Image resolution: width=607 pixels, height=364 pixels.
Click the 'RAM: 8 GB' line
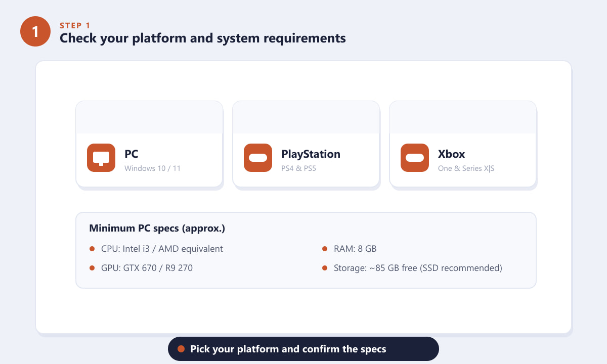coord(349,249)
